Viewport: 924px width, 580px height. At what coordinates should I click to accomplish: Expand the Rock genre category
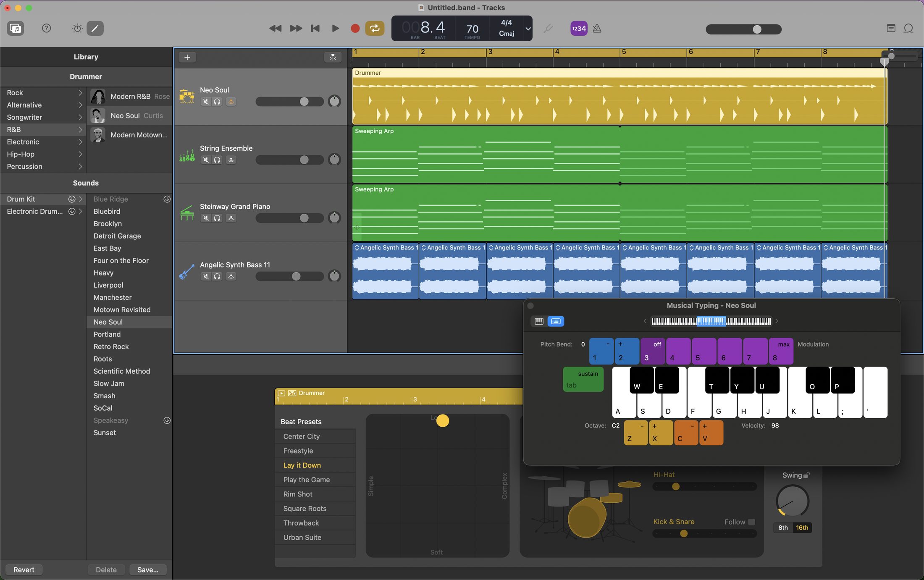click(80, 93)
